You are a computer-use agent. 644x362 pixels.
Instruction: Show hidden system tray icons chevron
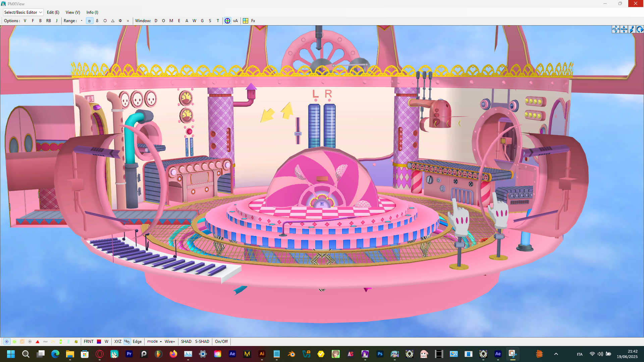pos(556,354)
